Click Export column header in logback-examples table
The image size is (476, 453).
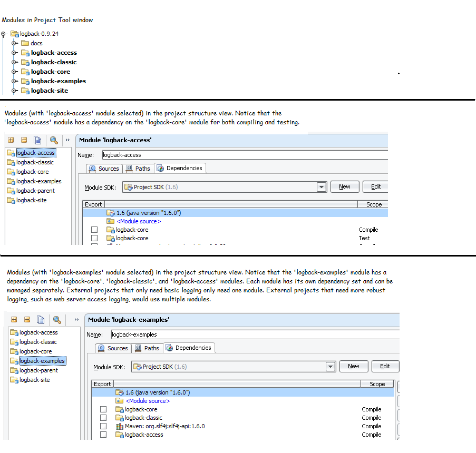103,384
